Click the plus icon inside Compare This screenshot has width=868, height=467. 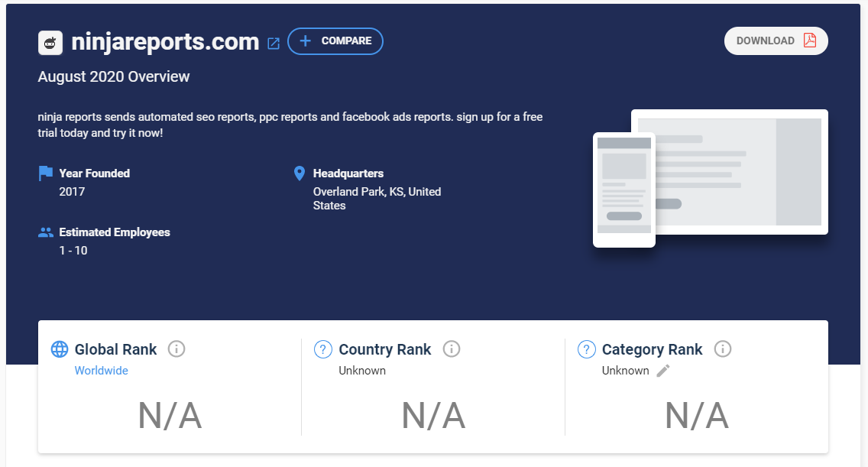point(304,41)
